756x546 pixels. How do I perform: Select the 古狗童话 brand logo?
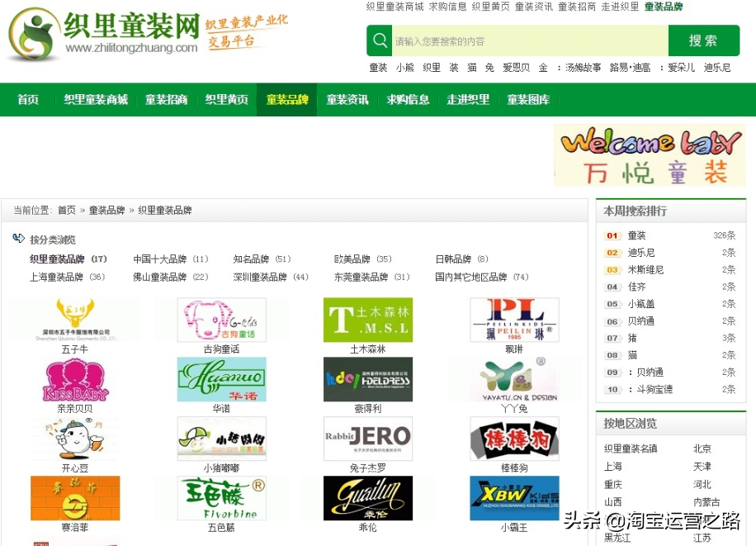pyautogui.click(x=221, y=320)
